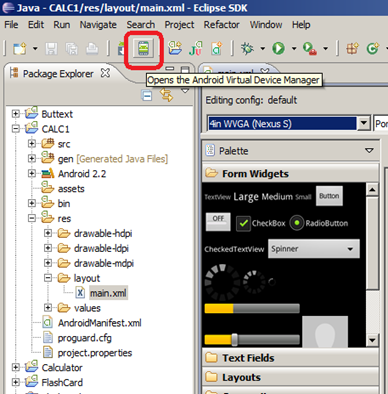Select proguard.cfg file
The height and width of the screenshot is (394, 388).
(85, 338)
